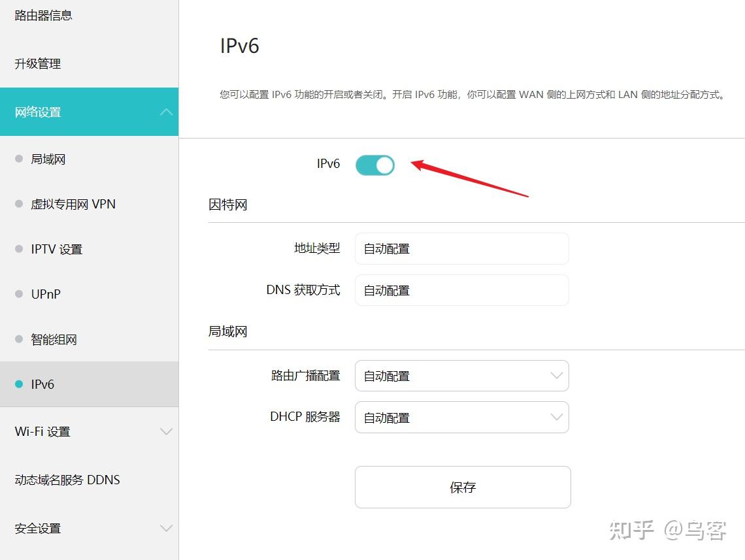
Task: Open the 地址类型 field
Action: coord(462,248)
